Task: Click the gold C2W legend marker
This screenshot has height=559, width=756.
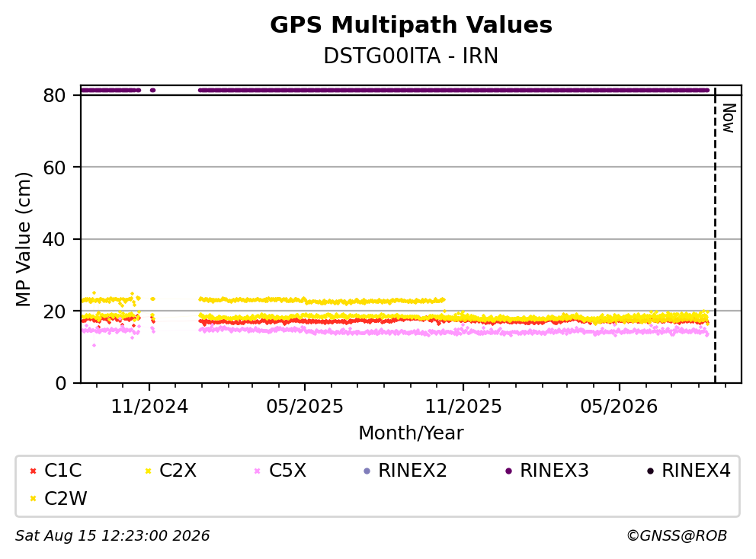Action: pyautogui.click(x=33, y=499)
